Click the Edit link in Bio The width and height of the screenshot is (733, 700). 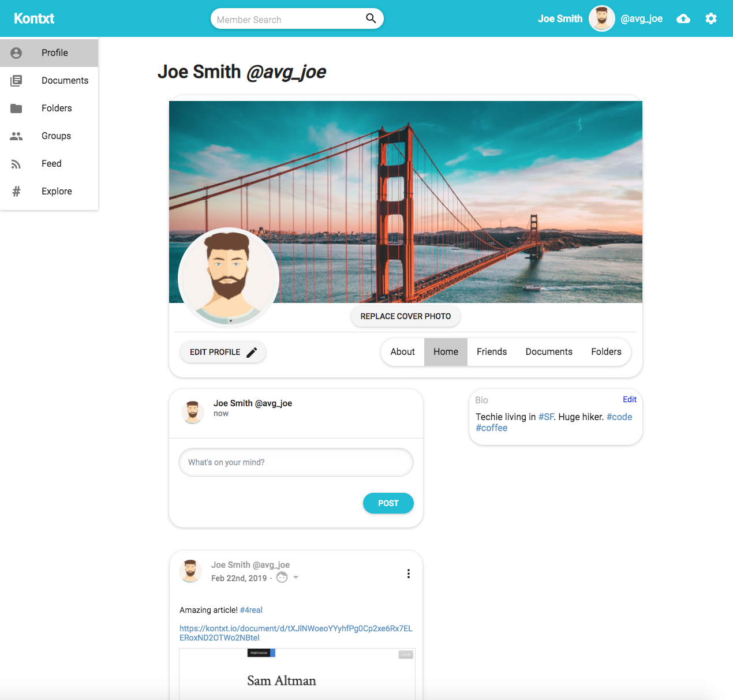pyautogui.click(x=629, y=399)
